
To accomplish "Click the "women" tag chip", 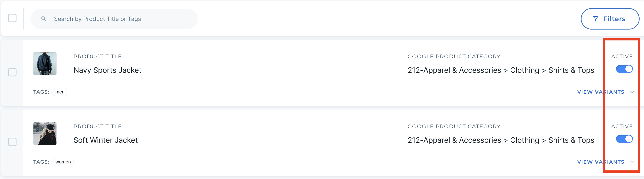I will coord(63,162).
